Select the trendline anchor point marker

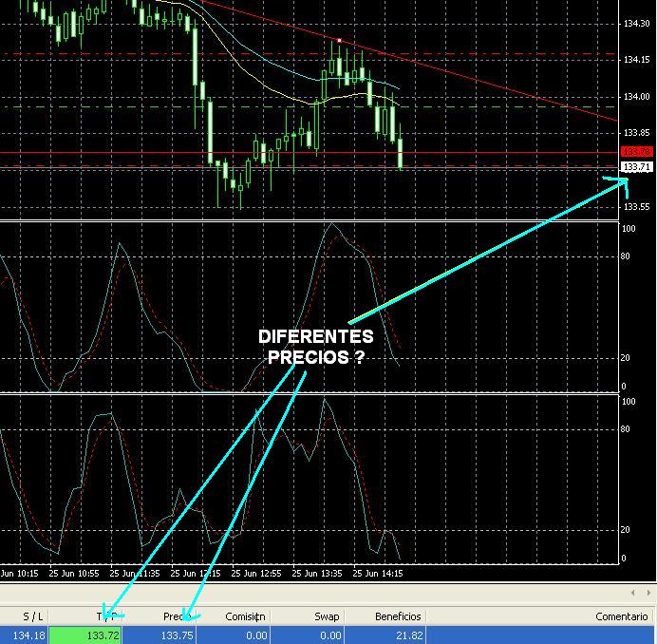pos(339,40)
